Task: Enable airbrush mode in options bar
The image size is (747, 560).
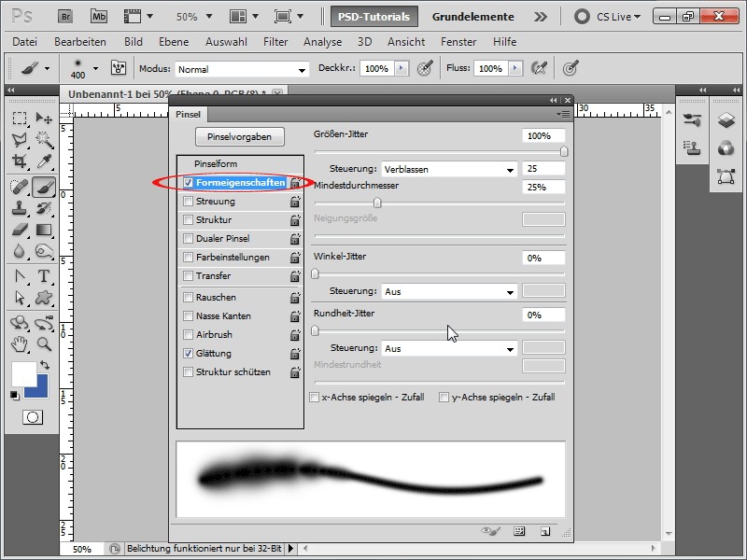Action: (539, 68)
